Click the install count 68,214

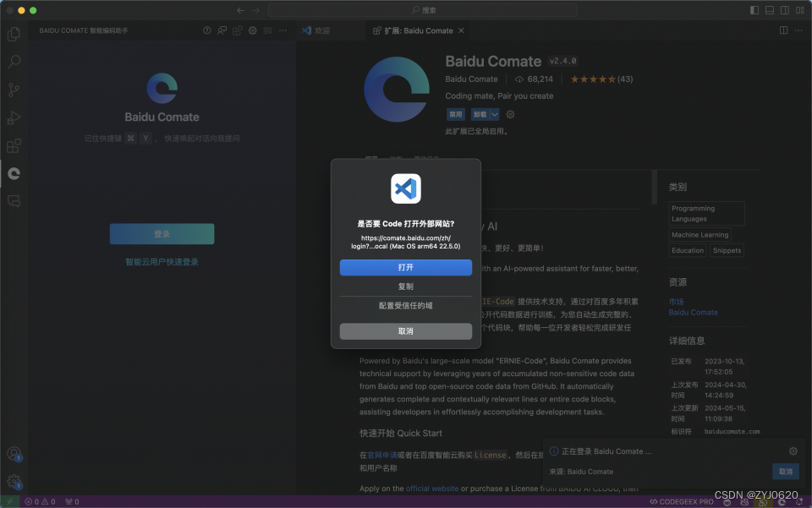point(534,79)
